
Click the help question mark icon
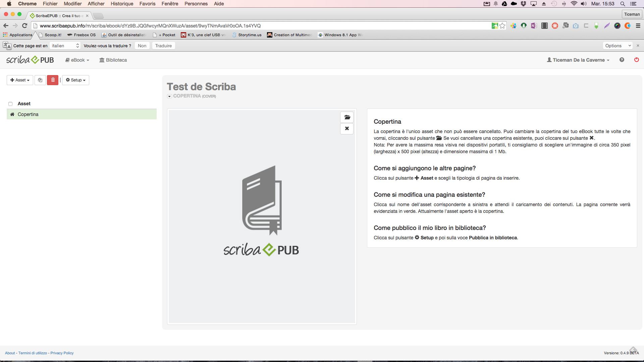(x=622, y=60)
